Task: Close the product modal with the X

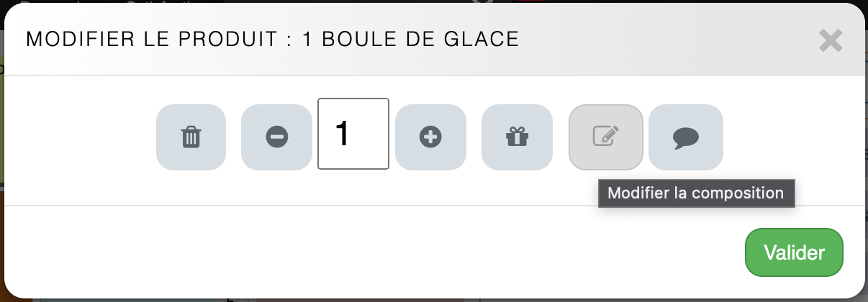Action: [831, 41]
